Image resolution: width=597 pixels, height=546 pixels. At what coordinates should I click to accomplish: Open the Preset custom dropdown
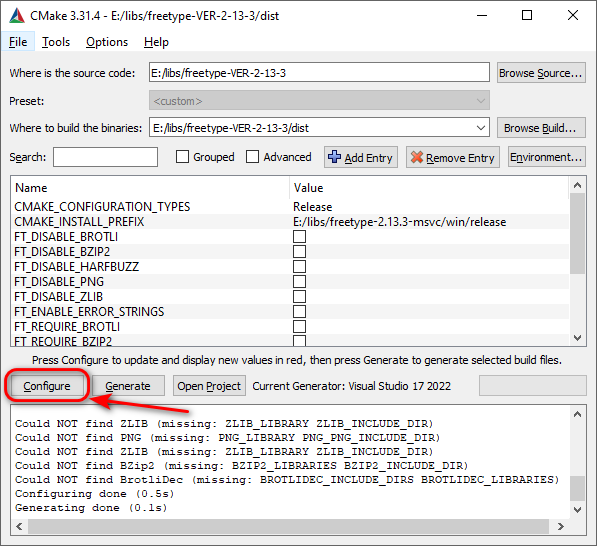[x=319, y=101]
